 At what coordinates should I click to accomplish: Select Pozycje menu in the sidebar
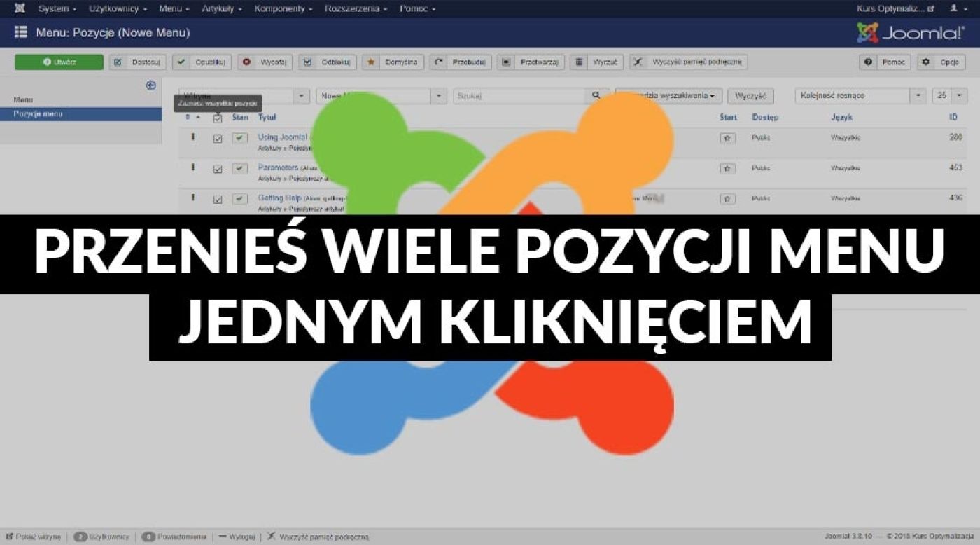(x=81, y=113)
